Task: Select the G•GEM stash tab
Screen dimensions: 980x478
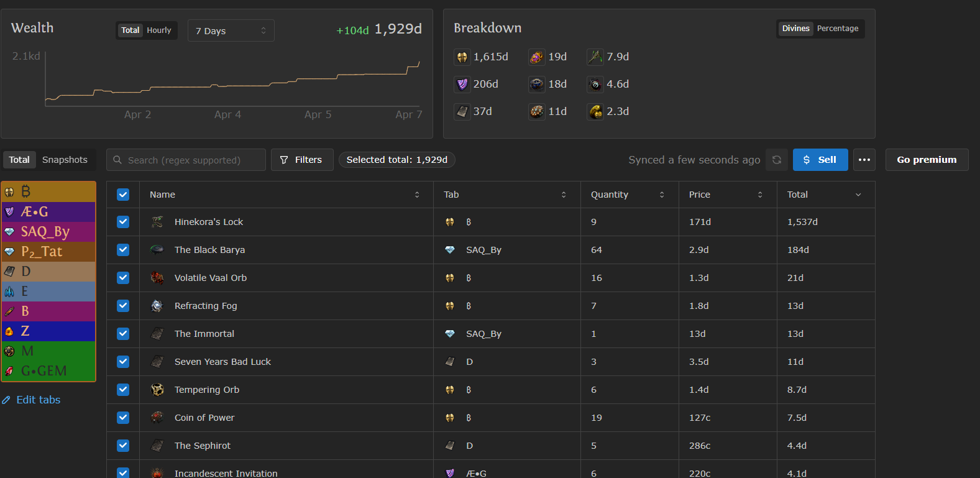Action: point(48,371)
